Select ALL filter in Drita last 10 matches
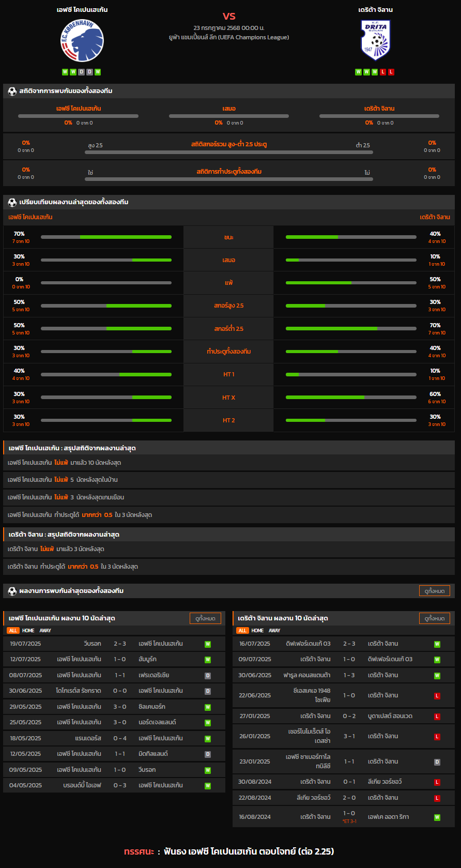Viewport: 461px width, 868px height. tap(242, 631)
